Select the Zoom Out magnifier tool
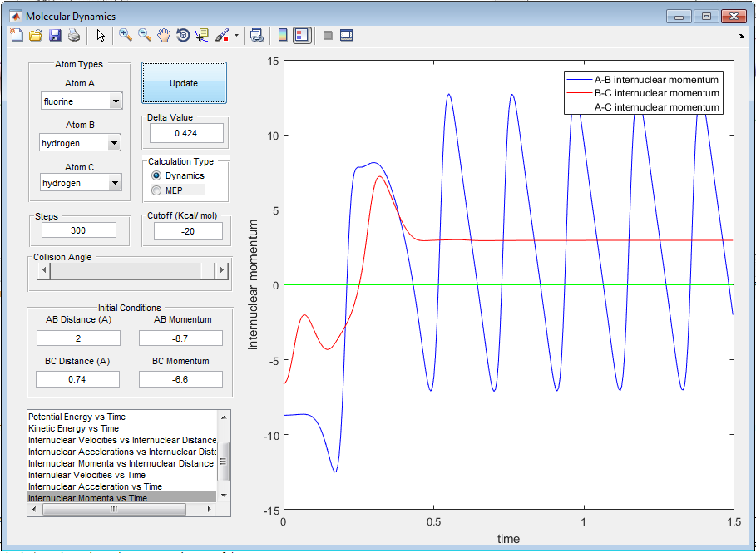756x553 pixels. pos(145,35)
